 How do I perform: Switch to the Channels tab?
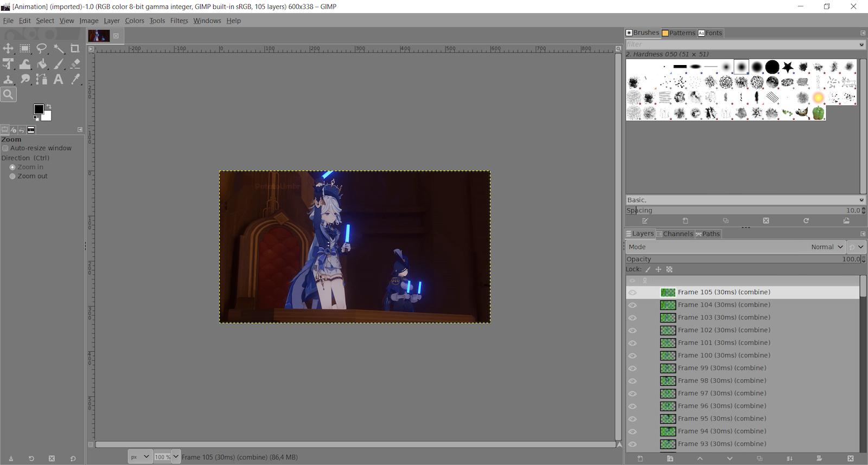pyautogui.click(x=675, y=234)
